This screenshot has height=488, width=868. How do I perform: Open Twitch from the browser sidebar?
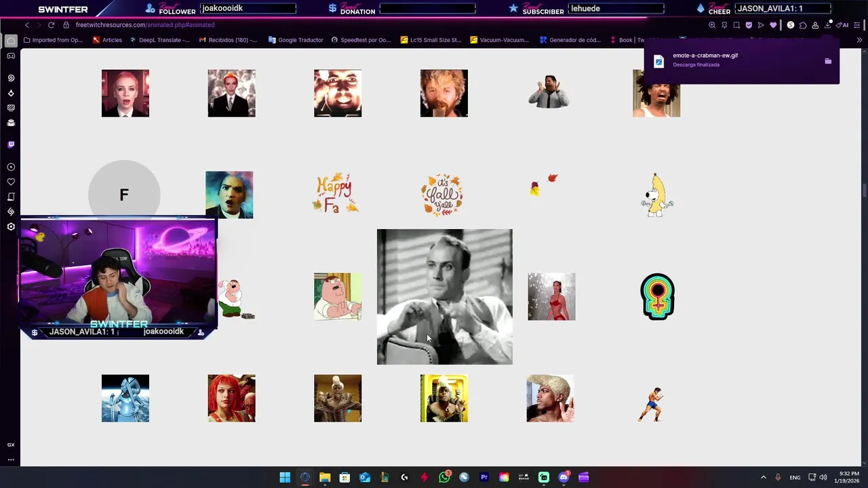point(11,144)
